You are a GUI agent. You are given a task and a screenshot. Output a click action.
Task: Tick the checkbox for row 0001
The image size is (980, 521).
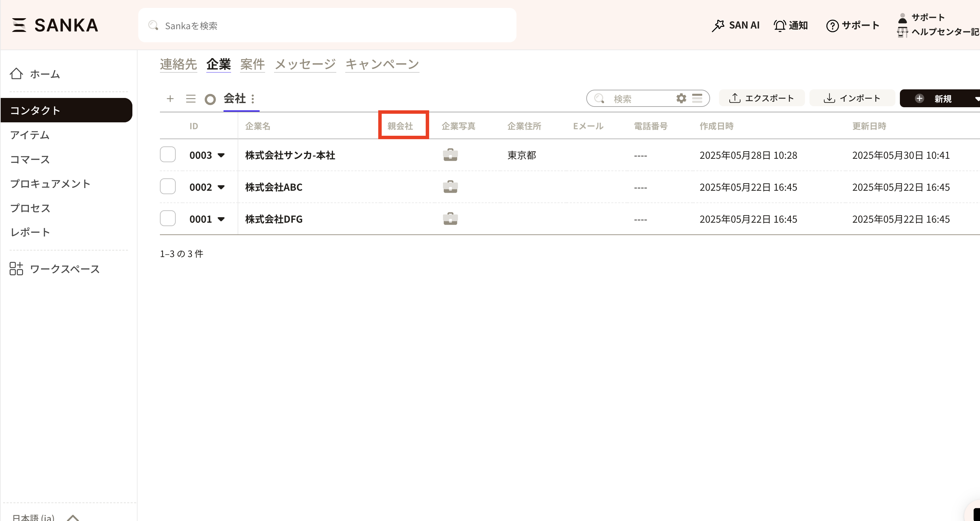click(x=168, y=219)
